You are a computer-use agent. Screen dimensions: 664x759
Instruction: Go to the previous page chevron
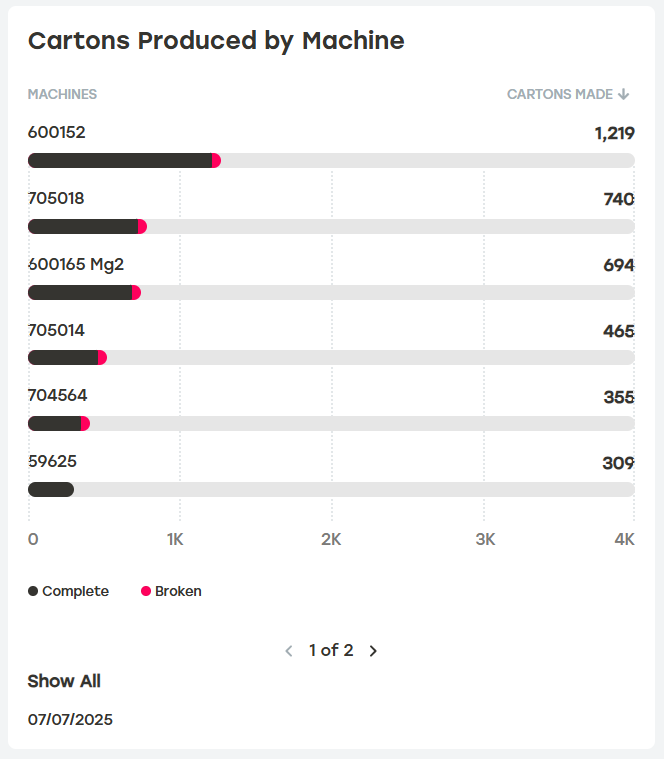(289, 651)
